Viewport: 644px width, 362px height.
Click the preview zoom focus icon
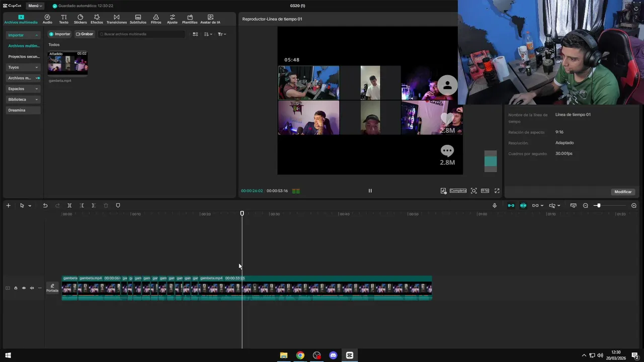click(x=474, y=191)
